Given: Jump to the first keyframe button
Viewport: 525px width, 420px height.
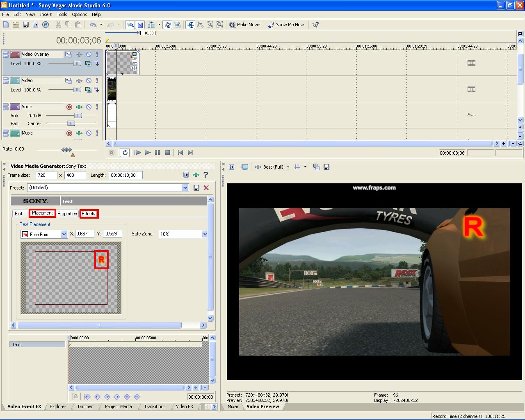Looking at the screenshot, I should (x=87, y=397).
